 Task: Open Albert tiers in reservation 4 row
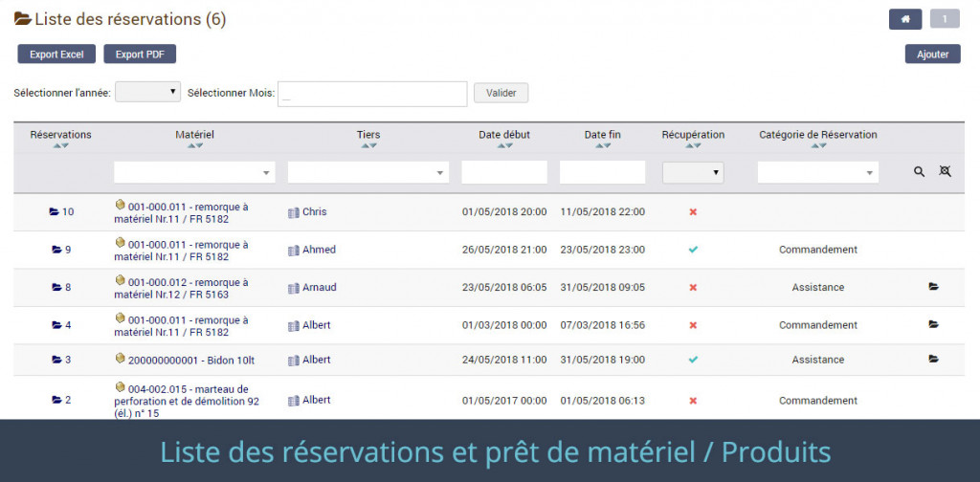309,325
